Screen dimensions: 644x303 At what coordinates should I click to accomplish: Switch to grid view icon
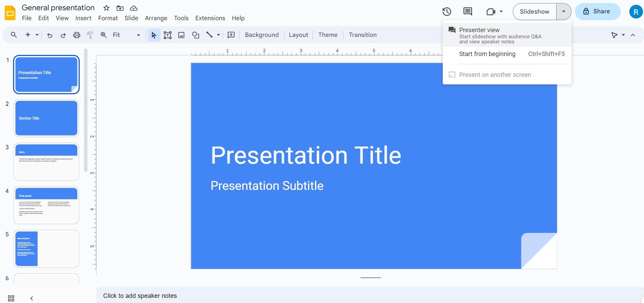click(11, 298)
